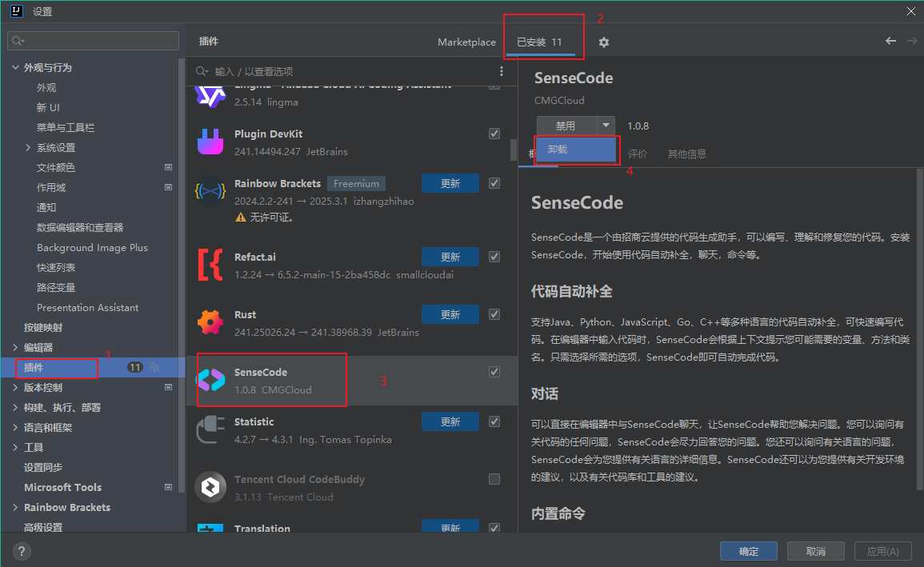Click the help question mark button
924x567 pixels.
(x=22, y=552)
